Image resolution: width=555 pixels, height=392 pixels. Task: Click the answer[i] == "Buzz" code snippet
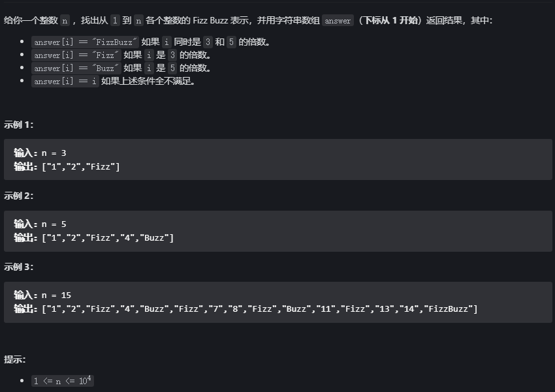pyautogui.click(x=76, y=68)
